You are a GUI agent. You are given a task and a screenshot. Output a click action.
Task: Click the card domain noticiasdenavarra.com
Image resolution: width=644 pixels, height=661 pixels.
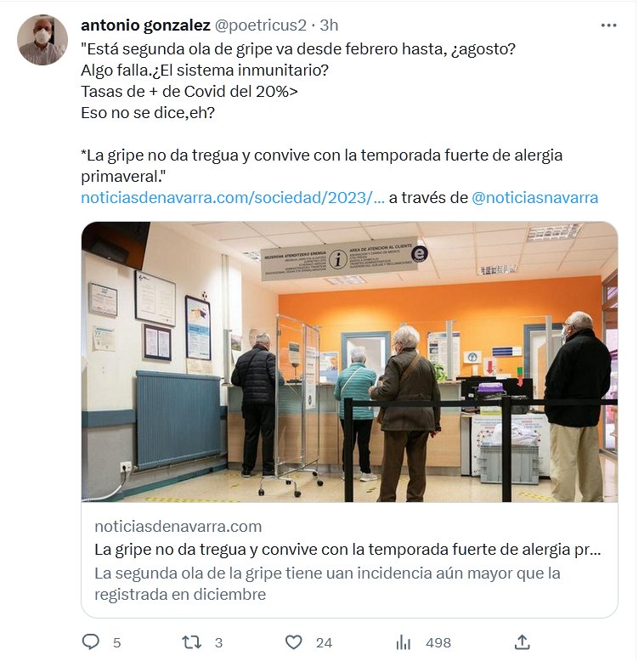(x=178, y=527)
